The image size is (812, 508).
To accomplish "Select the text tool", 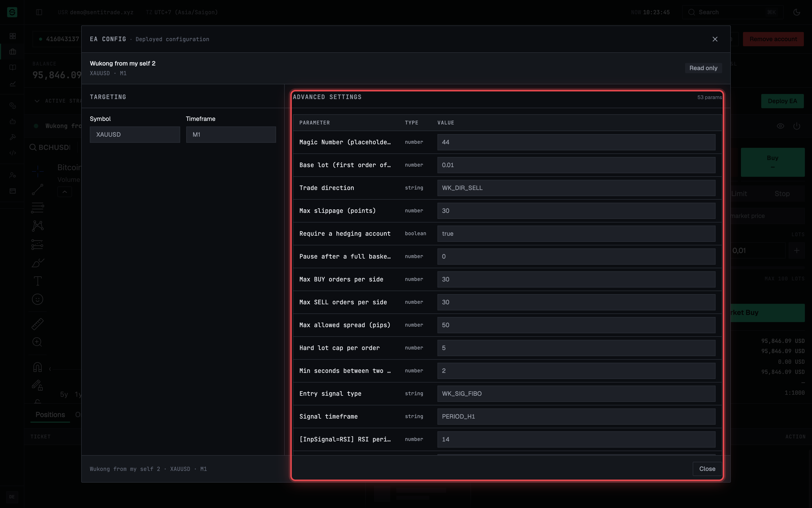I will 38,281.
